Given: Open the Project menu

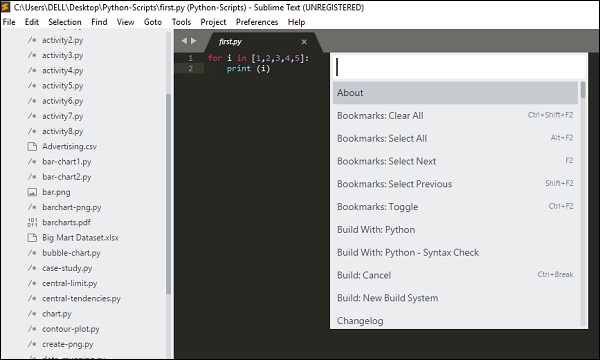Looking at the screenshot, I should click(x=213, y=22).
